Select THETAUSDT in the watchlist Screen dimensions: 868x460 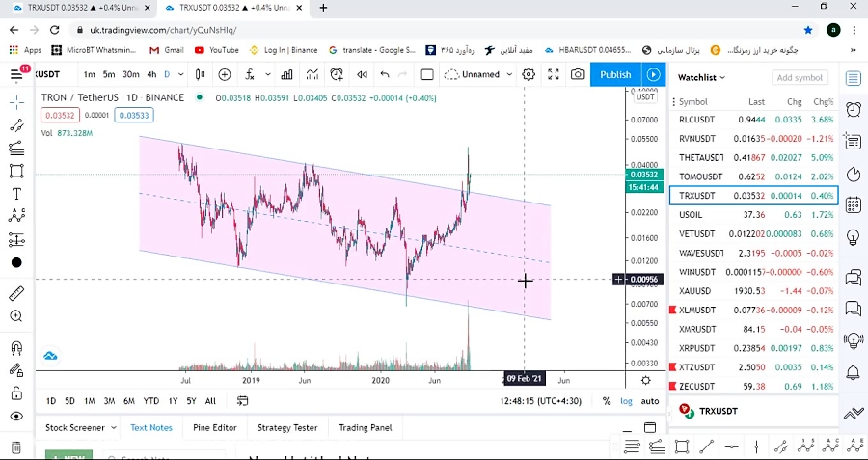pyautogui.click(x=754, y=158)
